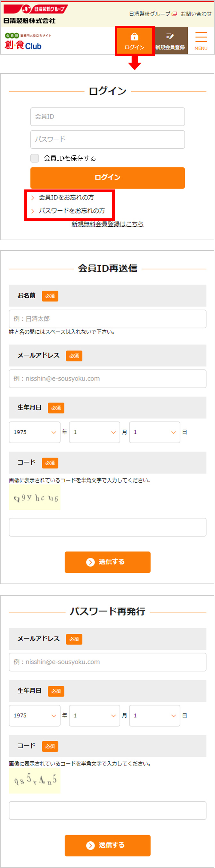Open 新規会員登録 with the pencil icon
This screenshot has height=868, width=215.
pos(170,41)
